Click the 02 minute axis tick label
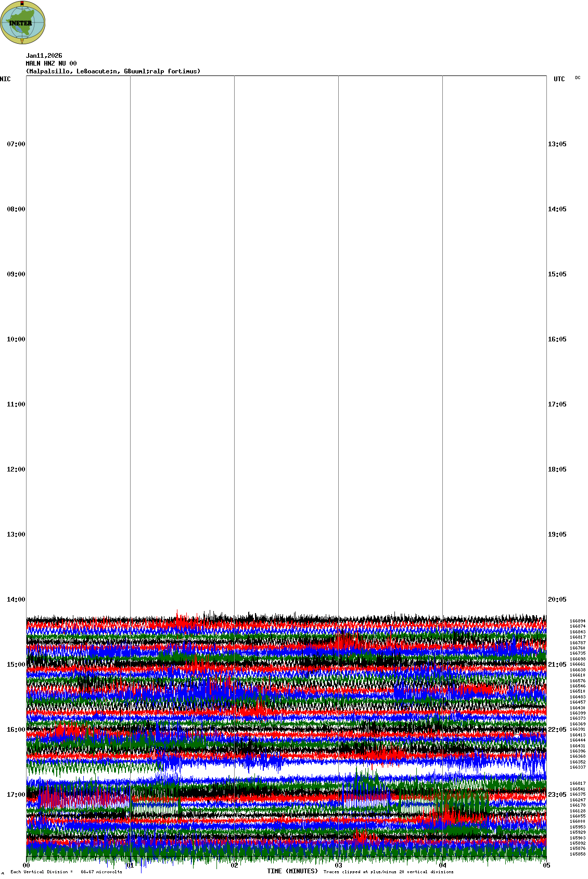 click(234, 865)
